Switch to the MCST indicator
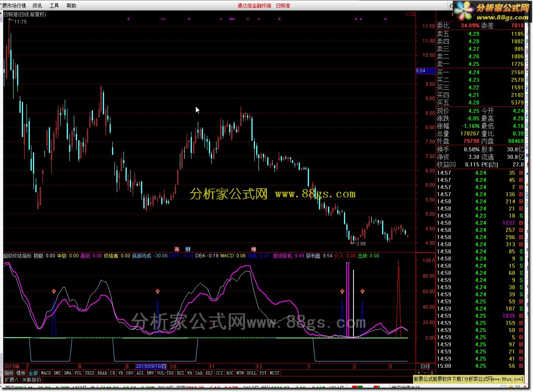This screenshot has width=533, height=392. click(274, 373)
